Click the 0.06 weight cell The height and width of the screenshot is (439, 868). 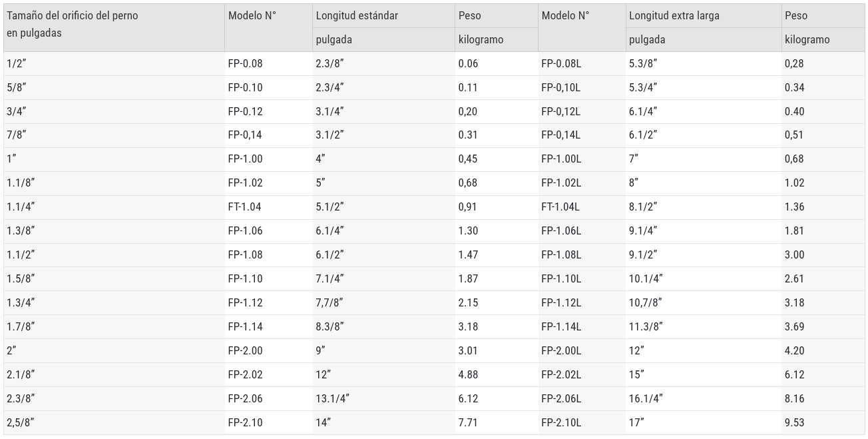[497, 64]
